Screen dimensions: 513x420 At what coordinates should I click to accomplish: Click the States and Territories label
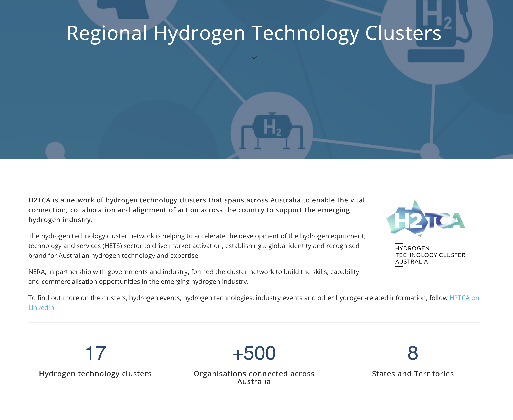pos(413,374)
